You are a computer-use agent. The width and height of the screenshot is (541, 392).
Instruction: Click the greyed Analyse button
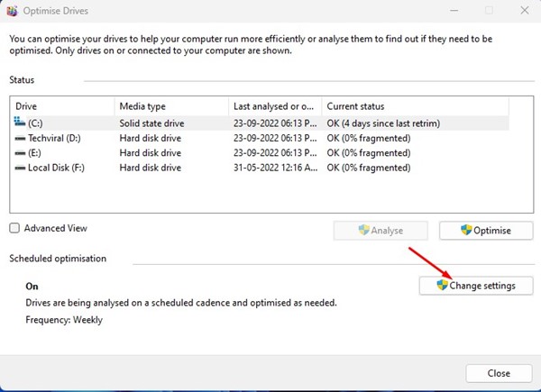(x=381, y=231)
